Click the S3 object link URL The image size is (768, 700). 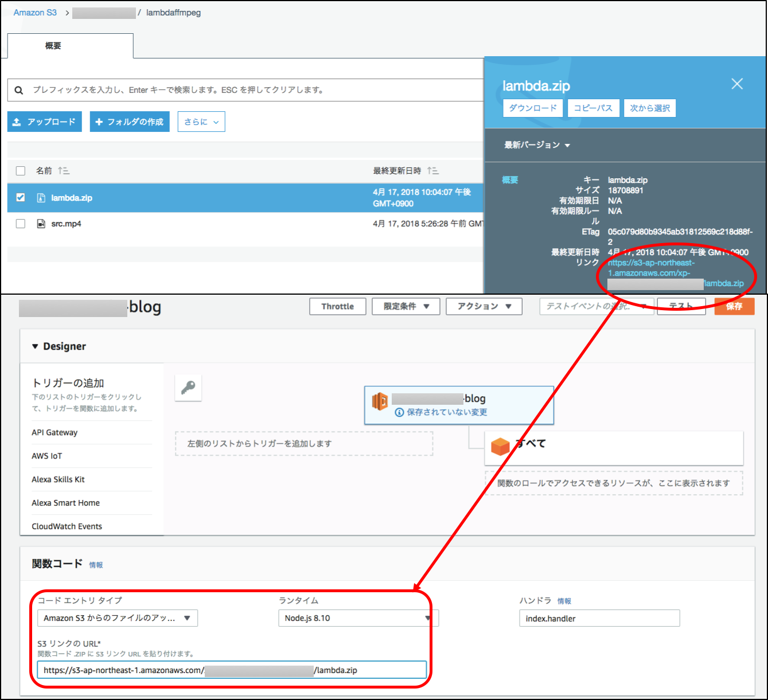(676, 273)
